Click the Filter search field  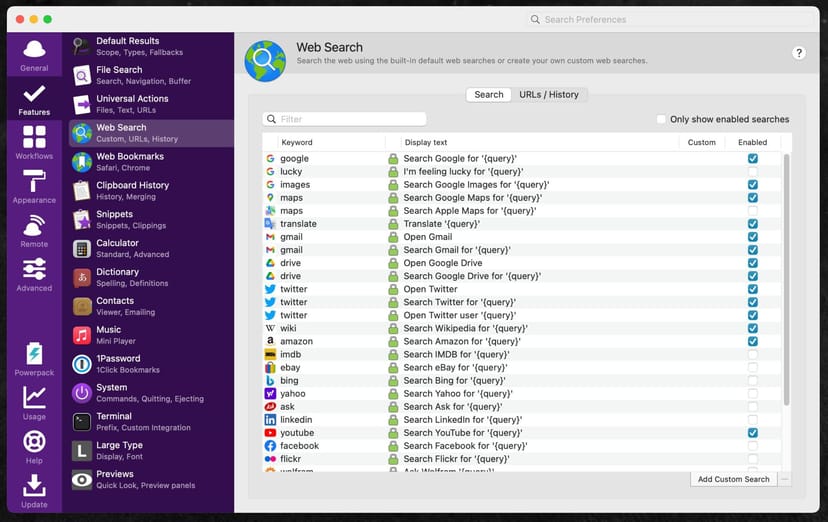click(x=345, y=119)
